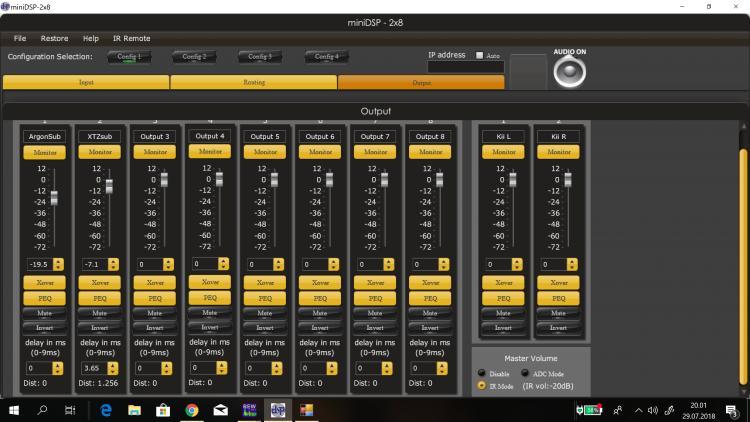
Task: Mute the XTZsub output channel
Action: click(x=99, y=313)
